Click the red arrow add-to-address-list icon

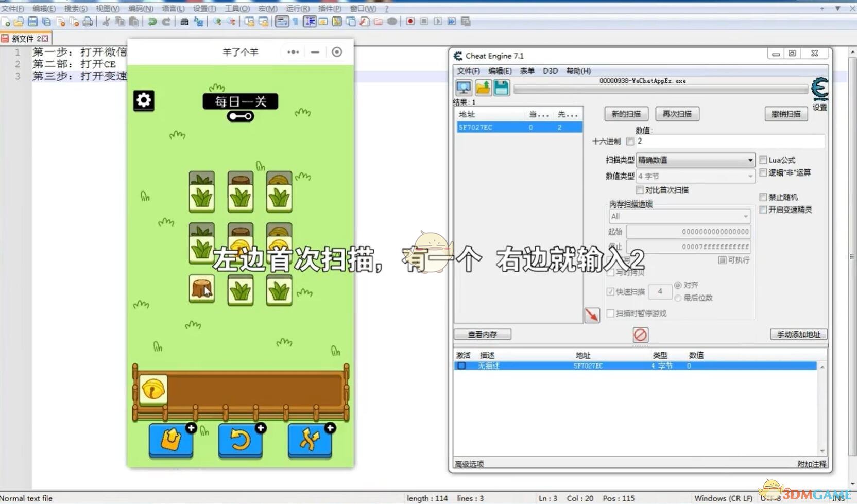pos(592,315)
